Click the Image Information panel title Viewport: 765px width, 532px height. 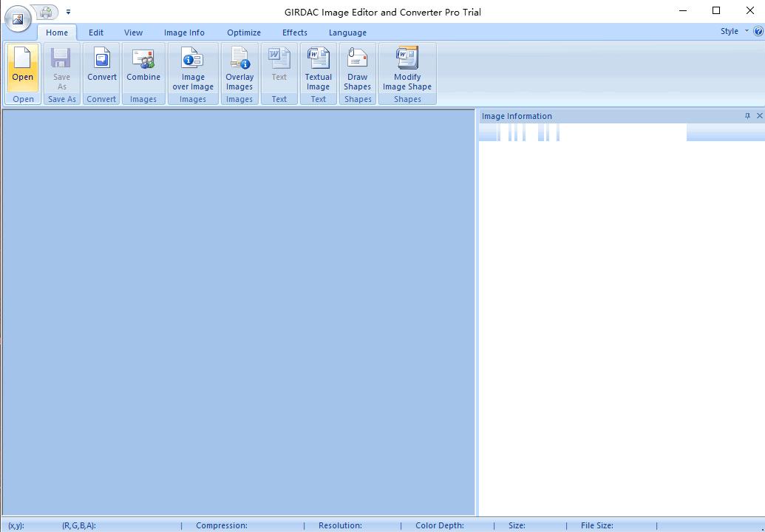[517, 116]
